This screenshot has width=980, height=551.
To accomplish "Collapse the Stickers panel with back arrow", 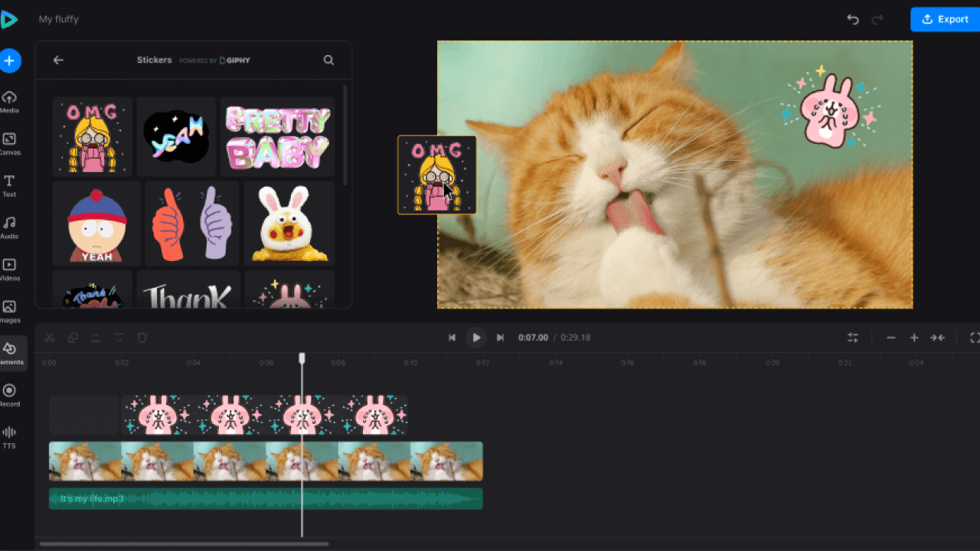I will [x=58, y=60].
